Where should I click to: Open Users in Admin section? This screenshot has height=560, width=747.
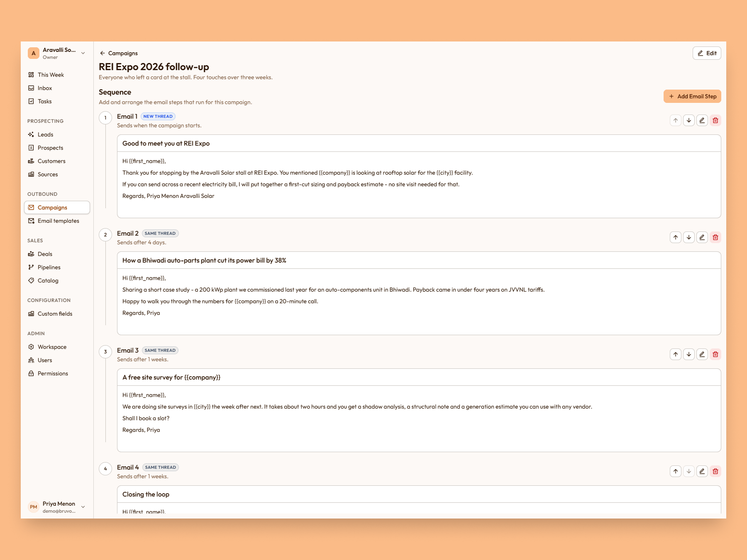(x=57, y=360)
